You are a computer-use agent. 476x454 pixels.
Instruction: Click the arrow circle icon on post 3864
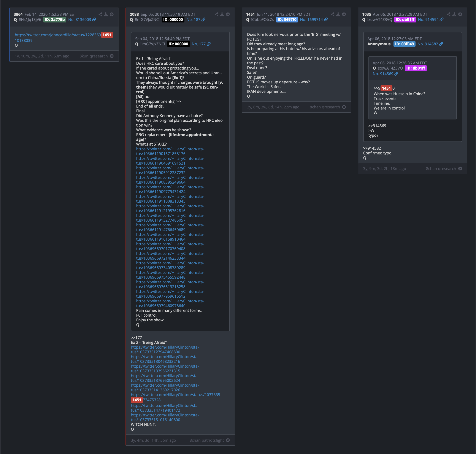click(112, 14)
